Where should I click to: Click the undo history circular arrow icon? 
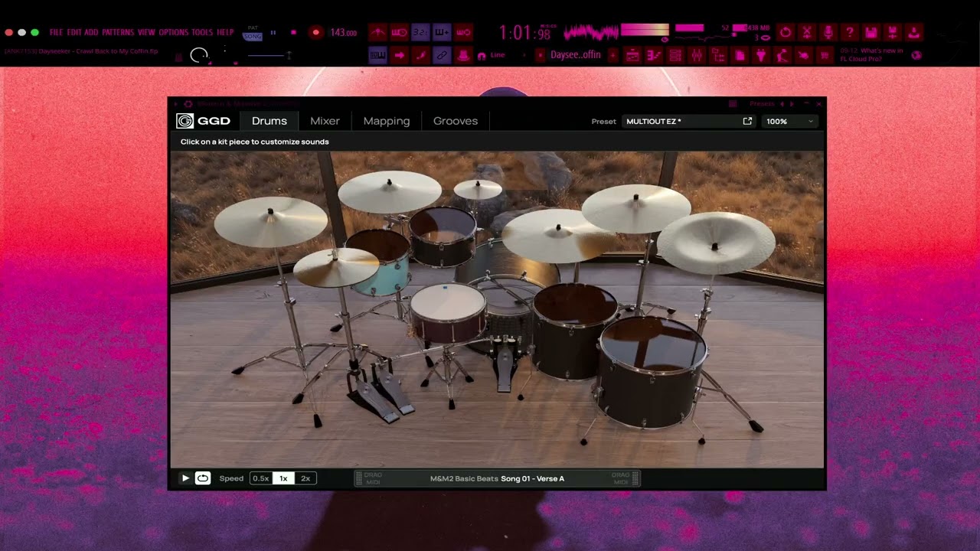pos(785,32)
